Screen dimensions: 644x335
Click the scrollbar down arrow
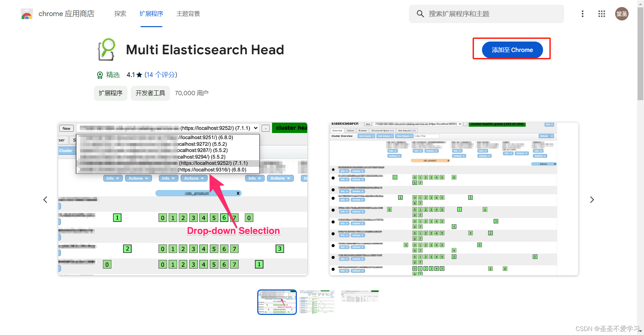(x=640, y=331)
